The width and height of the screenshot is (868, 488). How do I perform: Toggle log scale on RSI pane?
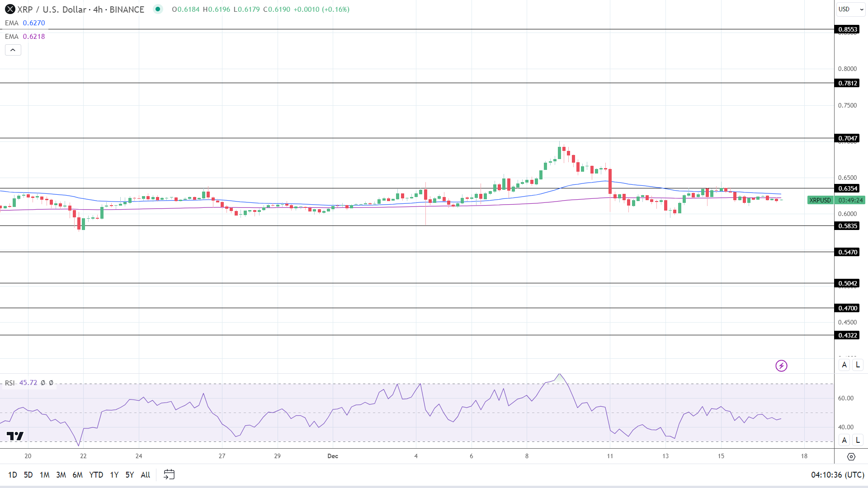[858, 440]
